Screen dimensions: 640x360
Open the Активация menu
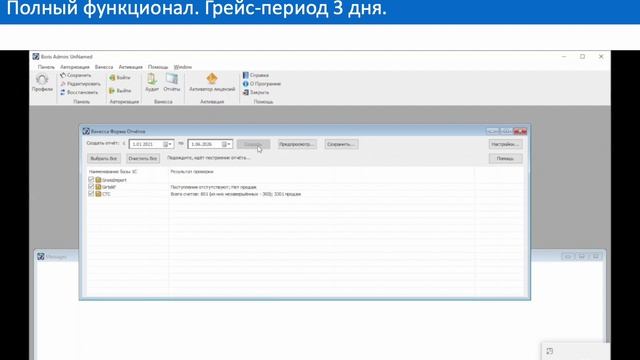pos(131,67)
